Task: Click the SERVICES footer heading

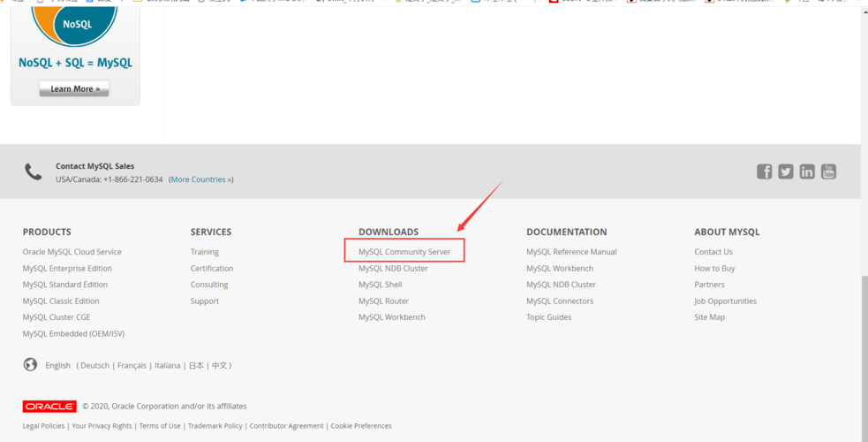Action: click(211, 232)
